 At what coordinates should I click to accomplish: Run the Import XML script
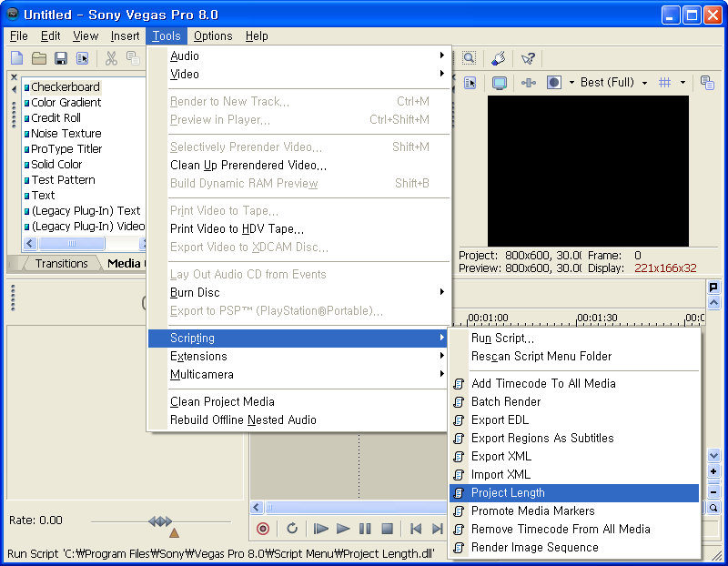coord(574,474)
